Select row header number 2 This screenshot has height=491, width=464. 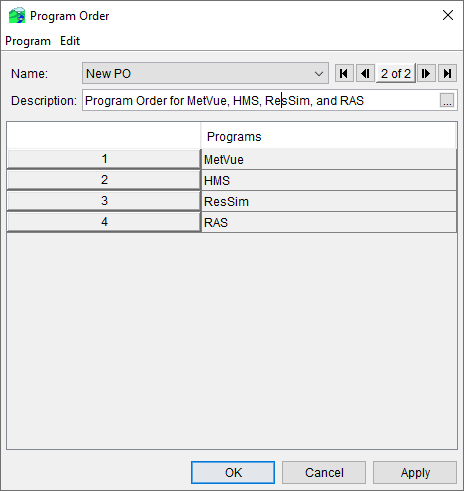tap(104, 180)
